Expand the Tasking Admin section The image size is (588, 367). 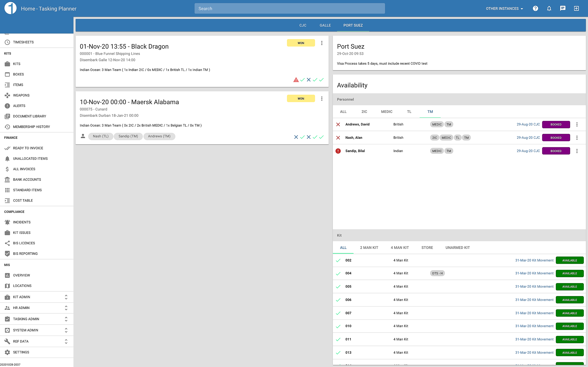point(37,319)
